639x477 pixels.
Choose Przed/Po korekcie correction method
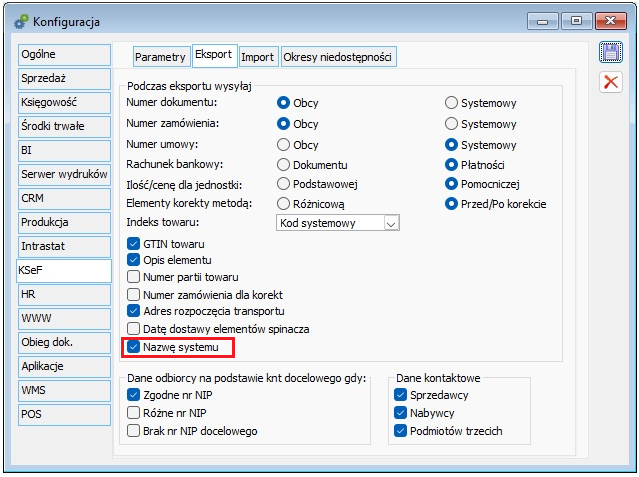tap(451, 203)
